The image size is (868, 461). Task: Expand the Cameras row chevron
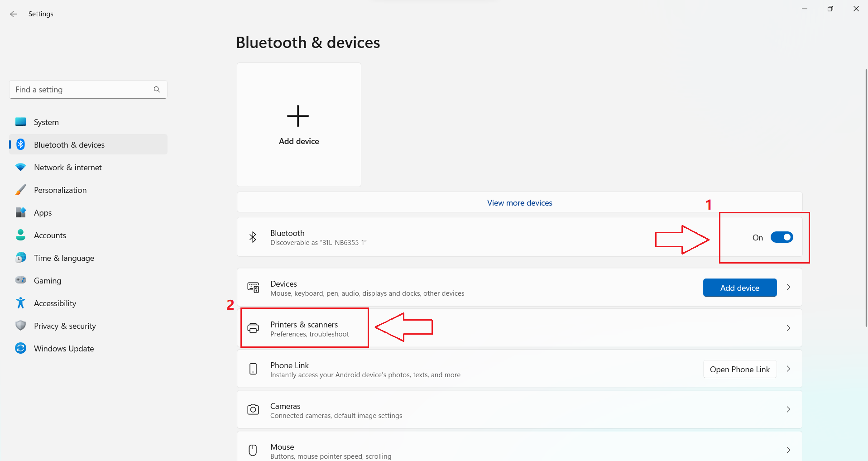click(788, 410)
